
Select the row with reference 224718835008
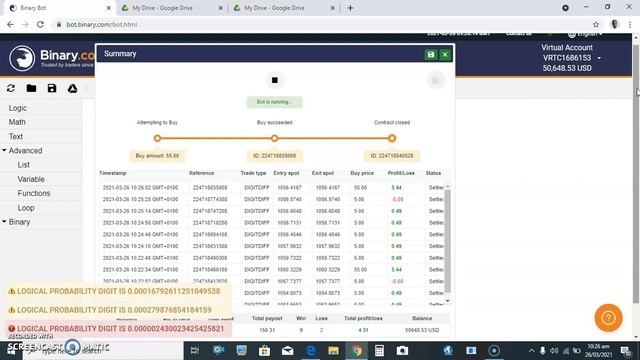[272, 188]
